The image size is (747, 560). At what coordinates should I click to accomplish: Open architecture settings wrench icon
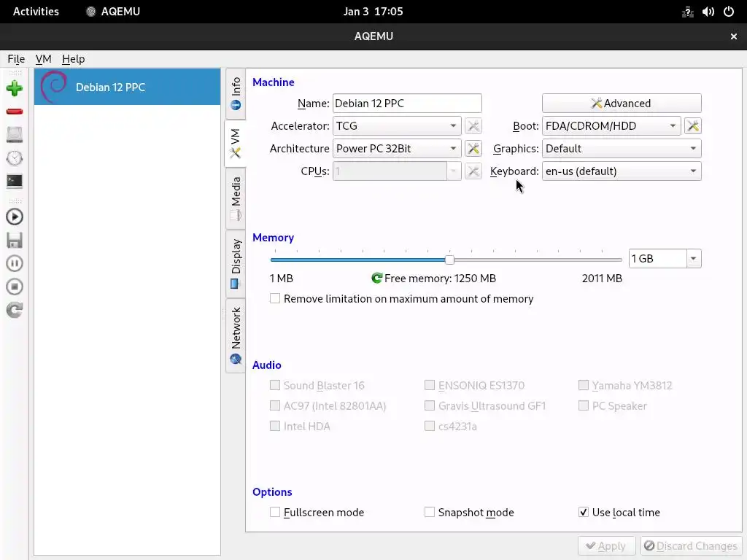pyautogui.click(x=473, y=149)
